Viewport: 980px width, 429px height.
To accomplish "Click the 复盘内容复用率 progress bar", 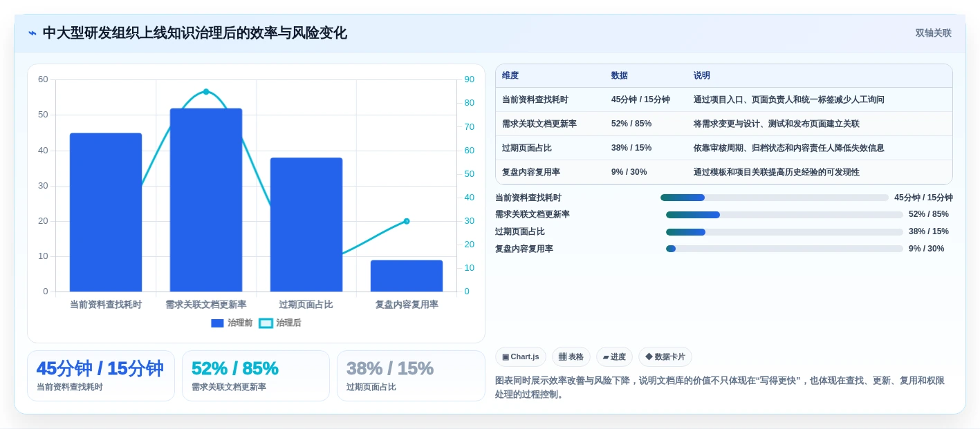I will coord(784,249).
